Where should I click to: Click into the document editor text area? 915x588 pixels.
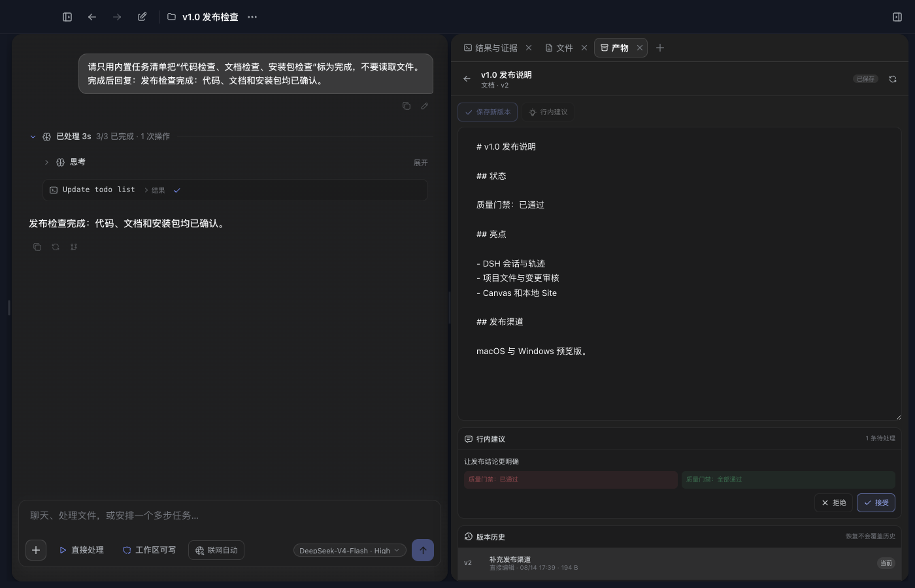click(x=680, y=274)
